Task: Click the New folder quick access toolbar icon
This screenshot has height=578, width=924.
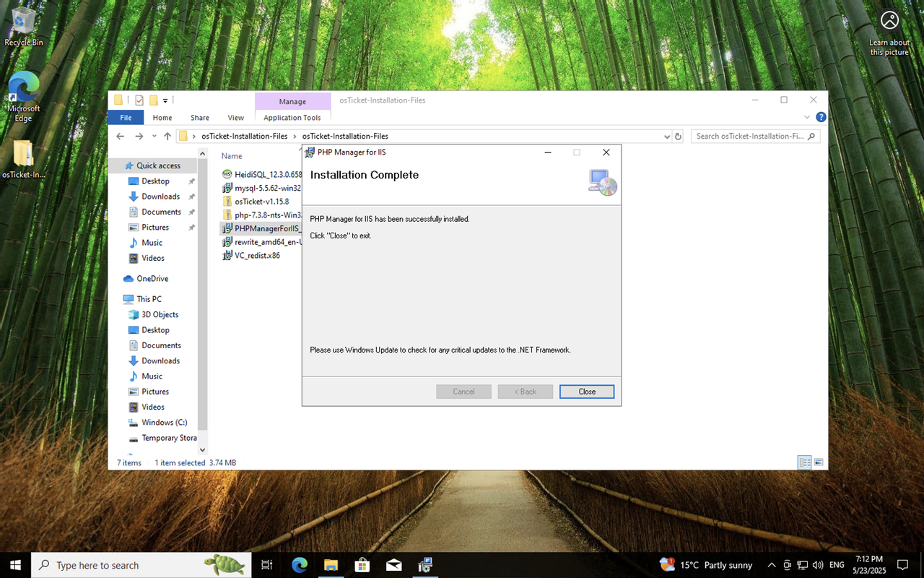Action: [153, 100]
